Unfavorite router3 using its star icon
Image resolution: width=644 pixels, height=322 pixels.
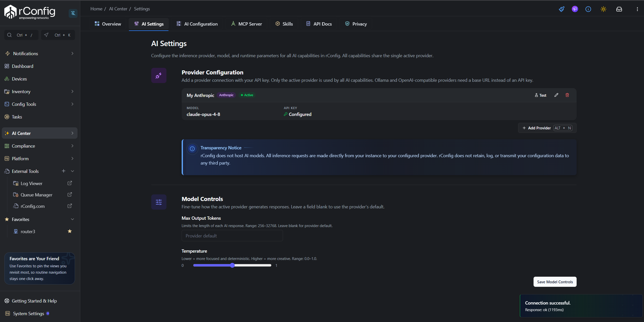[x=70, y=231]
